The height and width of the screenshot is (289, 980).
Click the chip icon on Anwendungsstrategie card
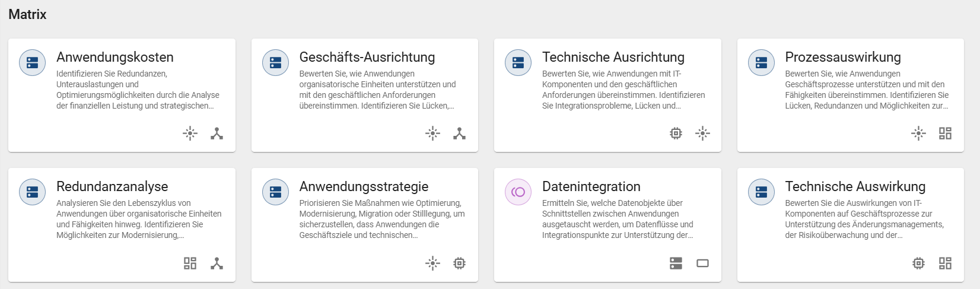(459, 263)
